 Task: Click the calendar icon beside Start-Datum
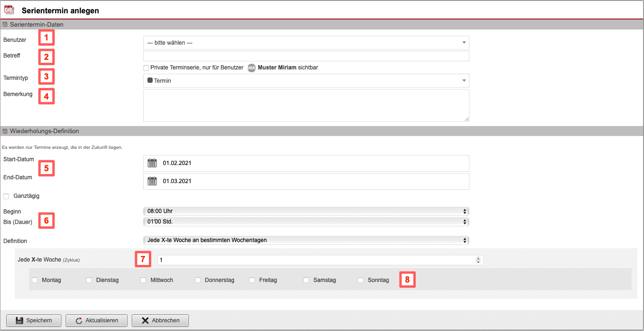(152, 163)
